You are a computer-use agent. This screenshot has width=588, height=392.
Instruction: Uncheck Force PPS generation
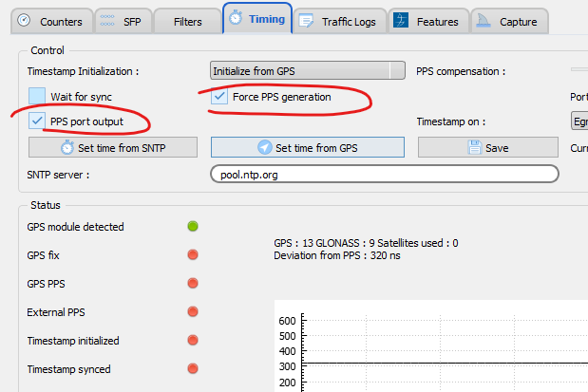coord(219,96)
